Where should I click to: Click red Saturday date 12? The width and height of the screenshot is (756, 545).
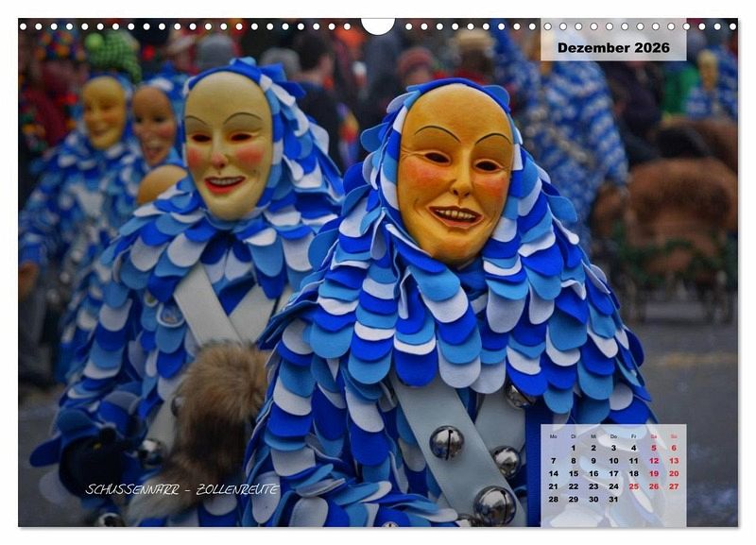654,461
